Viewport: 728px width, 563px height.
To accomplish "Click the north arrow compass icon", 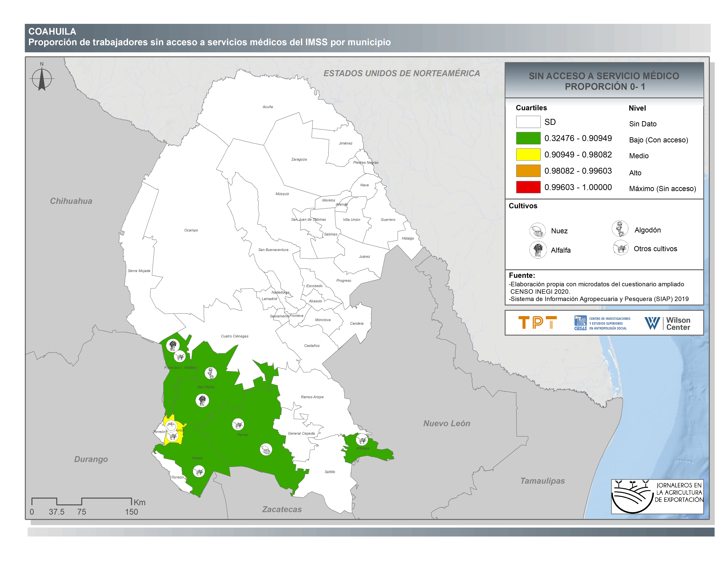I will click(x=42, y=78).
